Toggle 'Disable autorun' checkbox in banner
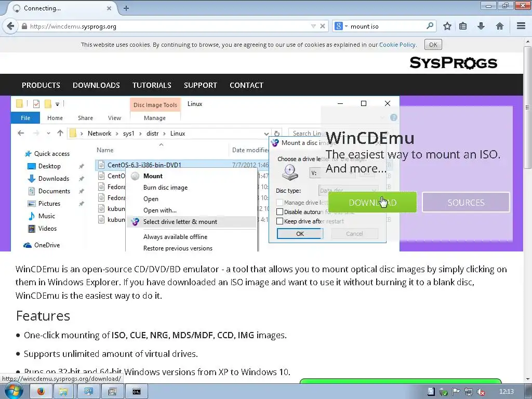Screen dimensions: 532x399 click(280, 212)
